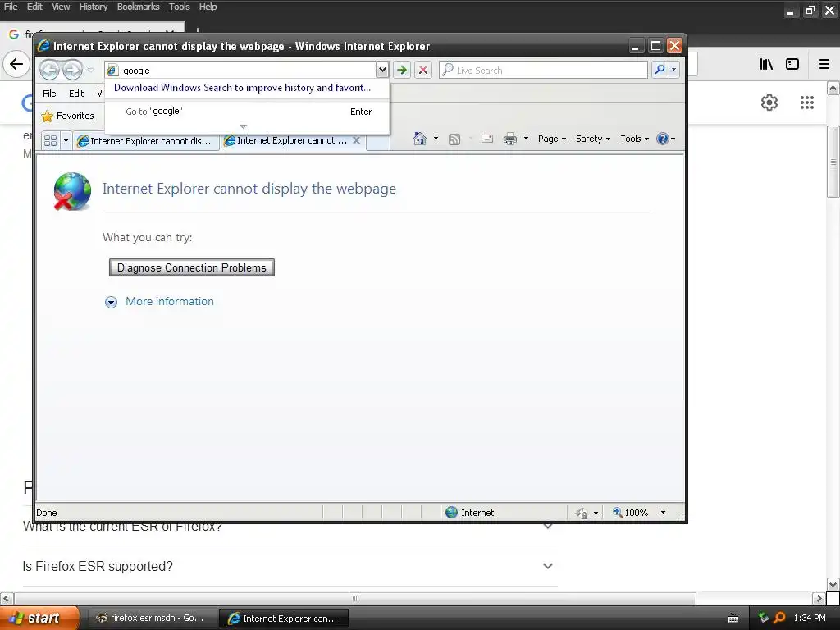
Task: Click the Read Mail envelope icon
Action: 487,139
